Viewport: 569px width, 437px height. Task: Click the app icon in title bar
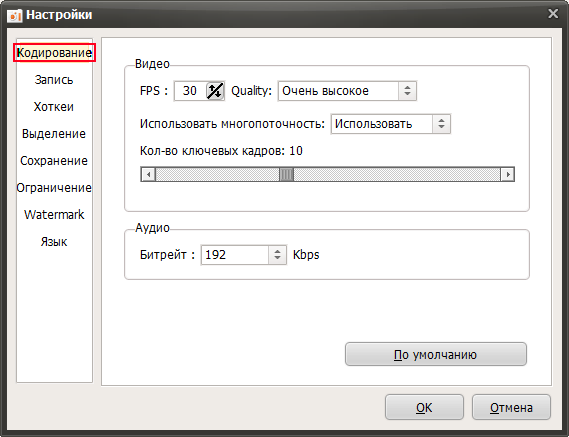(x=15, y=15)
